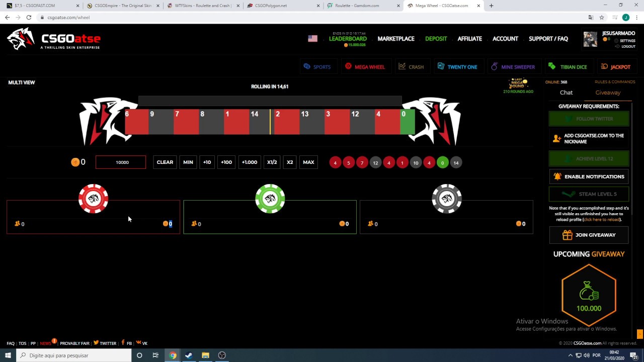Image resolution: width=644 pixels, height=362 pixels.
Task: Bet on the black chip
Action: tap(447, 199)
